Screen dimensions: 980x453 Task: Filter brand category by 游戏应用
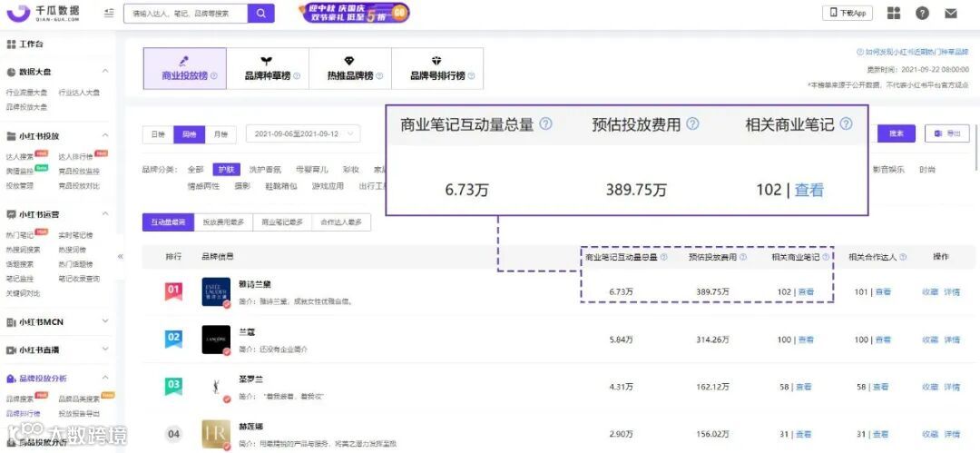click(x=328, y=186)
